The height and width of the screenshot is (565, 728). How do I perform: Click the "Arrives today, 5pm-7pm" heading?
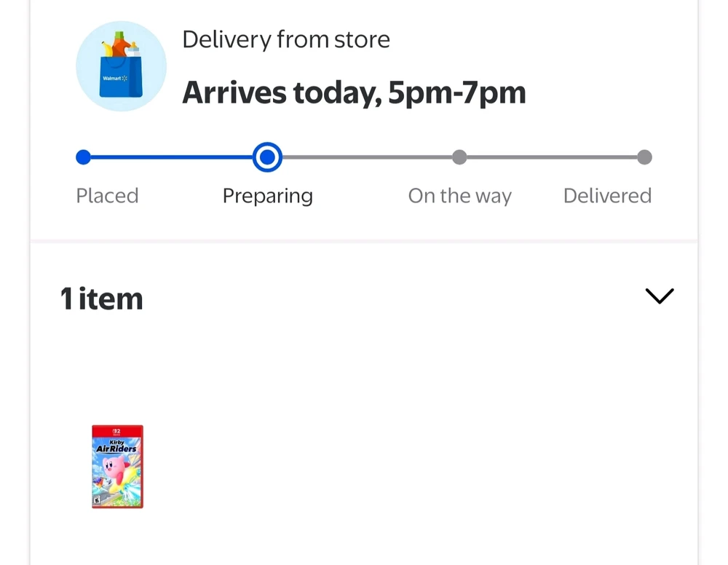[354, 92]
